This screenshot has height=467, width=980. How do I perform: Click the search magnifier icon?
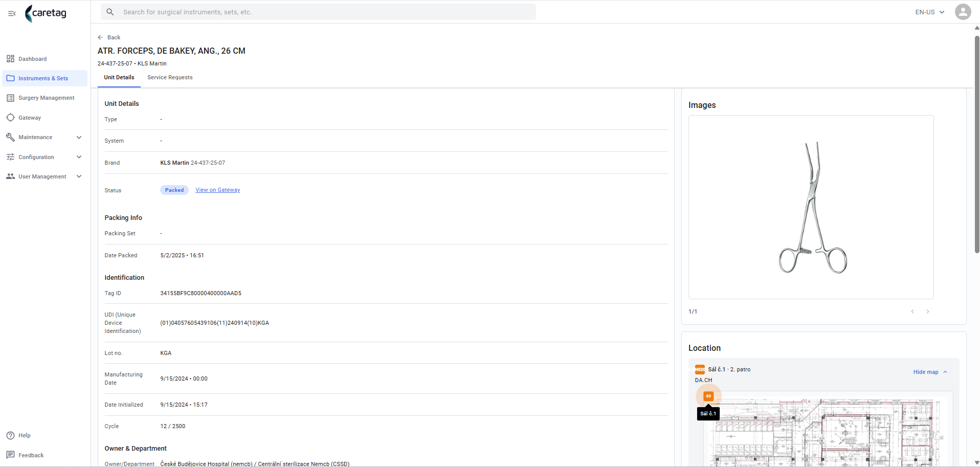click(x=110, y=12)
